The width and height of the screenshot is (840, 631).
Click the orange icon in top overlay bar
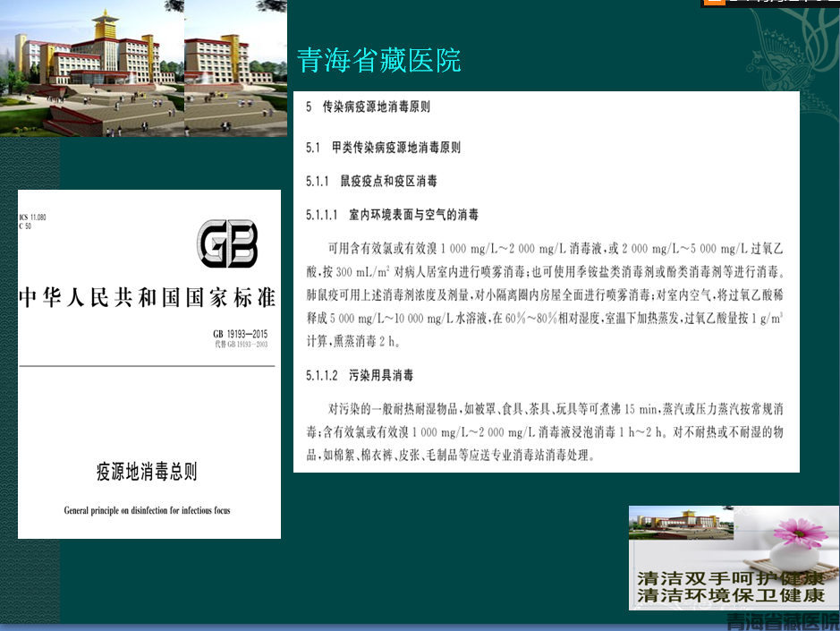pos(713,4)
